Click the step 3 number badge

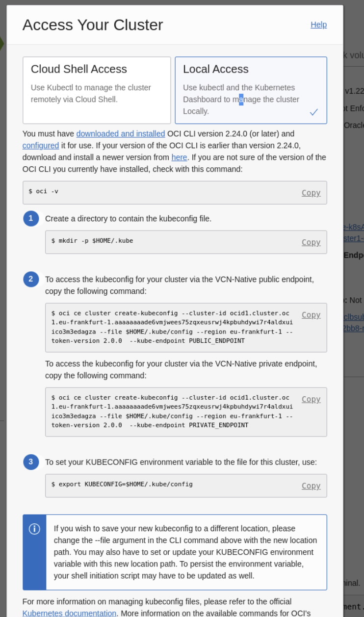tap(31, 462)
